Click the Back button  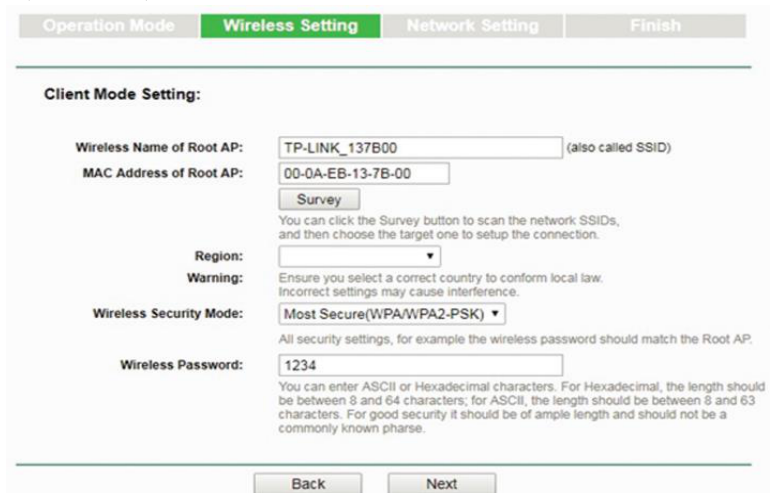[308, 484]
